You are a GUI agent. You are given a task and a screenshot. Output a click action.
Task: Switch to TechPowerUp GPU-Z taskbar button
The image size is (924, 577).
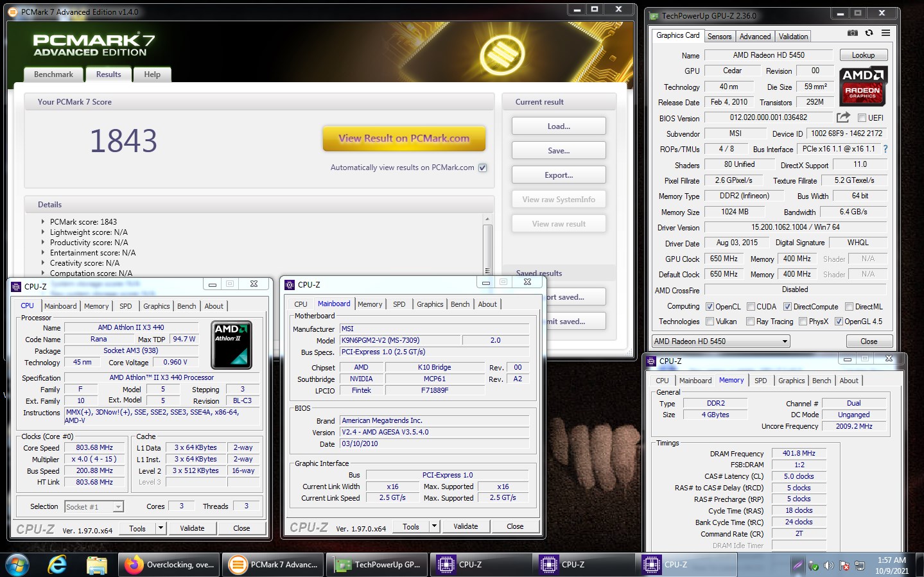(378, 565)
